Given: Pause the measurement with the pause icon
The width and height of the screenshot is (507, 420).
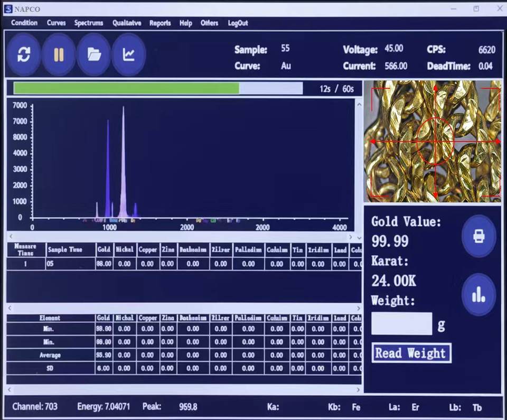Looking at the screenshot, I should [59, 54].
